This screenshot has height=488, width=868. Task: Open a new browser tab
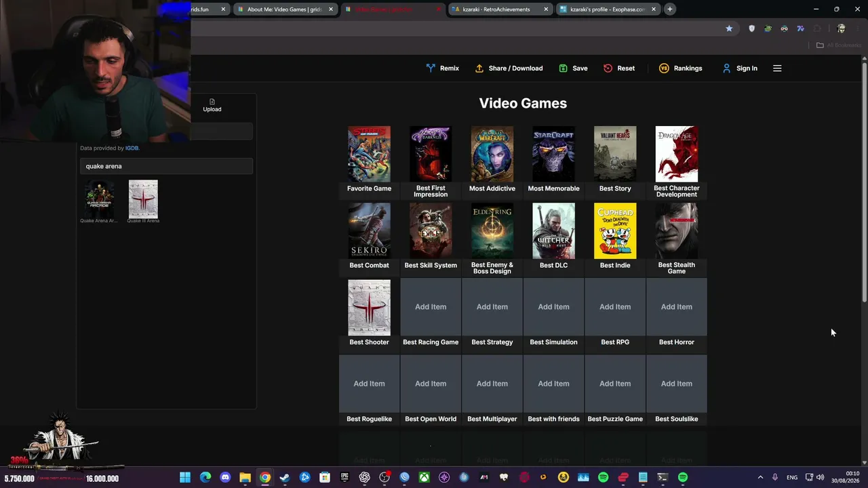point(669,9)
